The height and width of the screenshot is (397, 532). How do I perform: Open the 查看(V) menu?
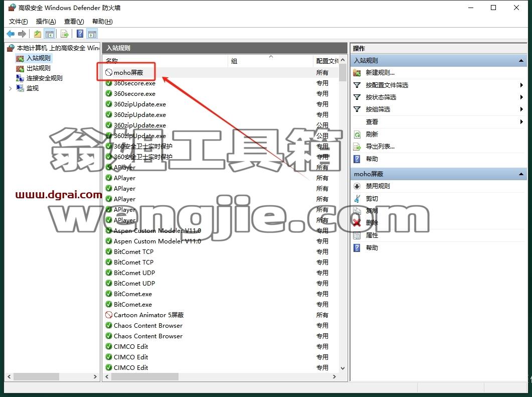(x=74, y=22)
